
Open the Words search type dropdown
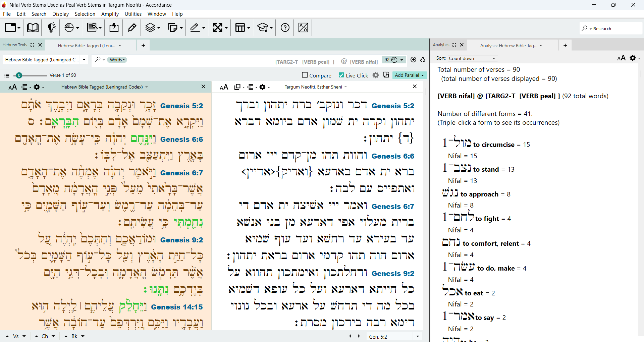[x=117, y=60]
